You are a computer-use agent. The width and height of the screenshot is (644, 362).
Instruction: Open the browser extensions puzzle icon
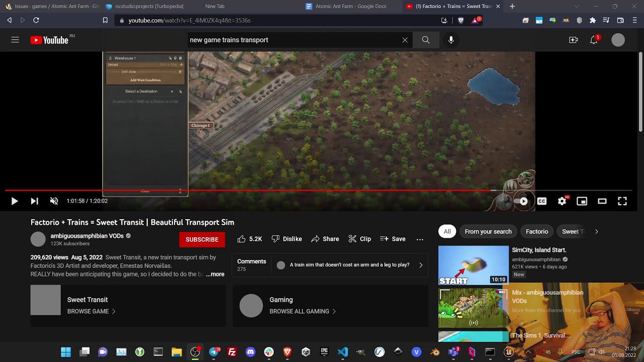(x=593, y=20)
